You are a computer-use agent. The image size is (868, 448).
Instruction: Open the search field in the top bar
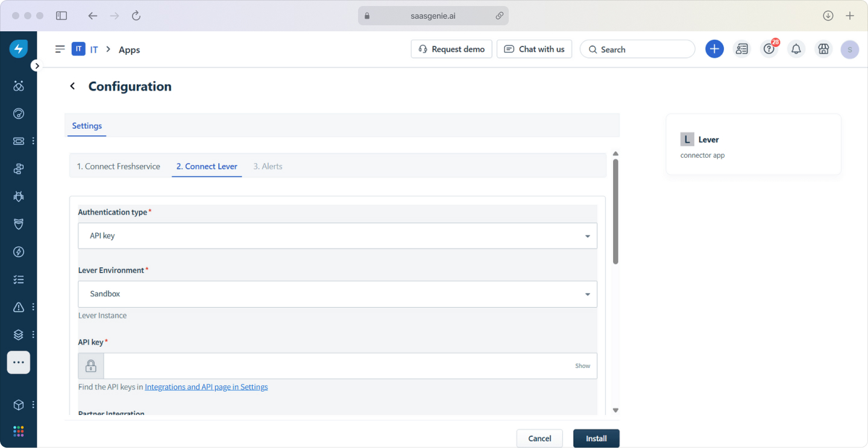pos(637,49)
